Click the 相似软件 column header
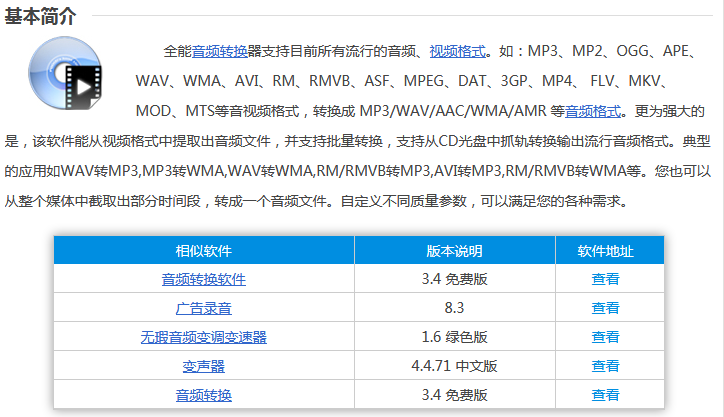Image resolution: width=724 pixels, height=417 pixels. 203,250
